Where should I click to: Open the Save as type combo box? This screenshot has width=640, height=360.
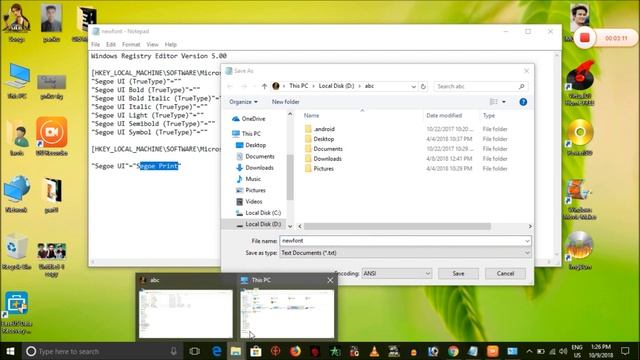point(406,253)
